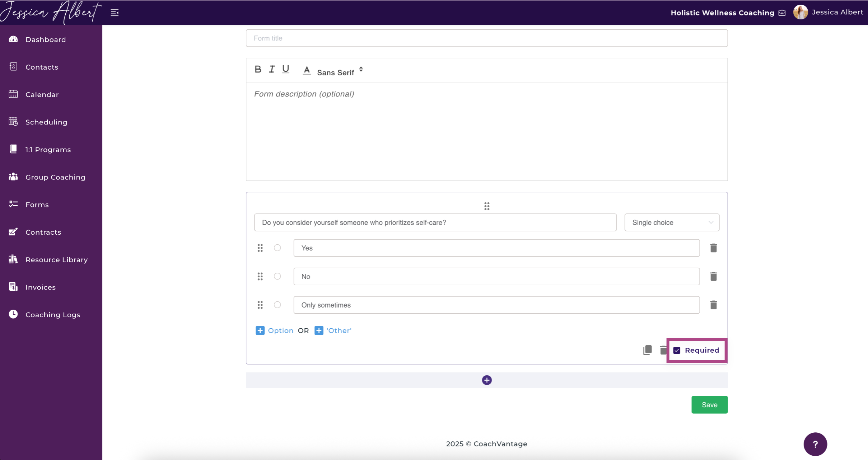Open Scheduling in the sidebar
This screenshot has height=460, width=868.
pyautogui.click(x=46, y=122)
